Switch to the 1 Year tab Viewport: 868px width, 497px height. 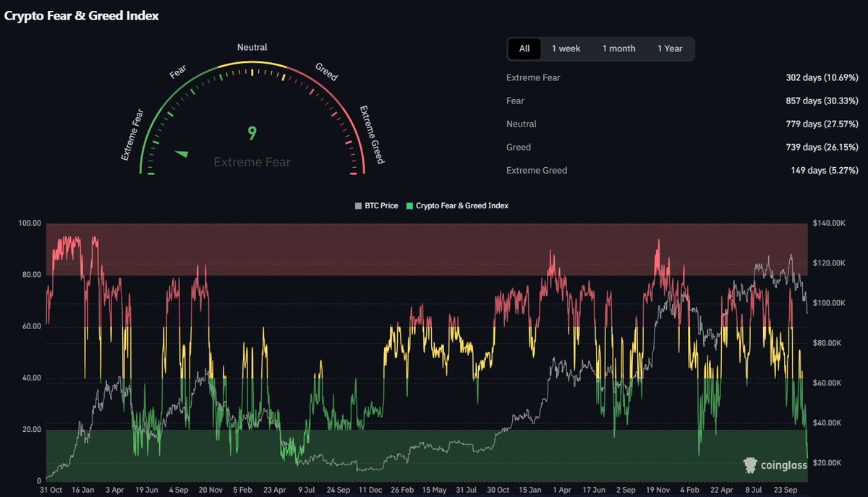[670, 48]
